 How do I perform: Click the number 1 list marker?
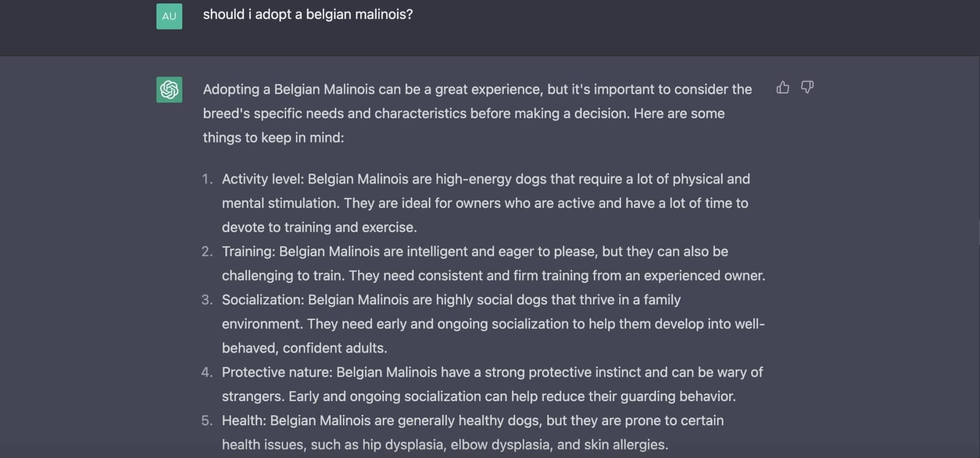(207, 179)
